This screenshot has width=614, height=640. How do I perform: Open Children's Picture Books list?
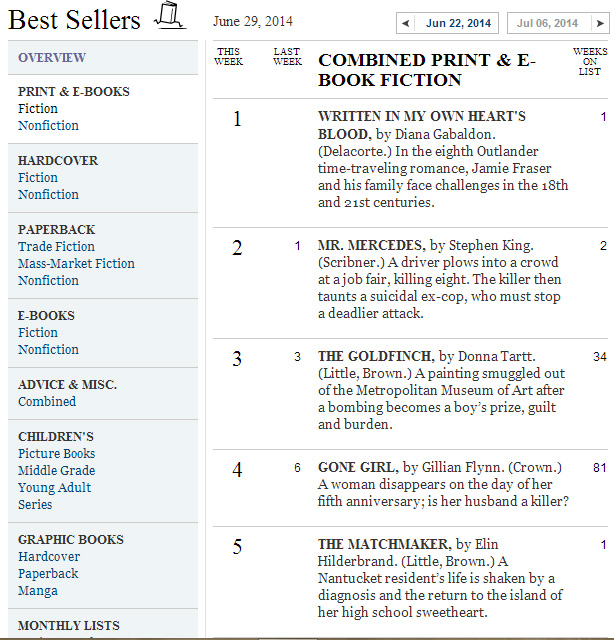56,453
